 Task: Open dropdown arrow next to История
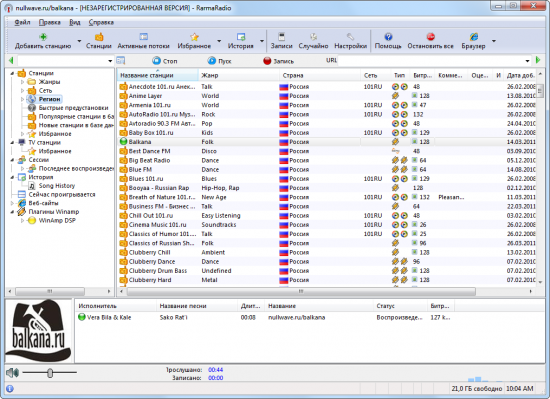click(x=262, y=41)
